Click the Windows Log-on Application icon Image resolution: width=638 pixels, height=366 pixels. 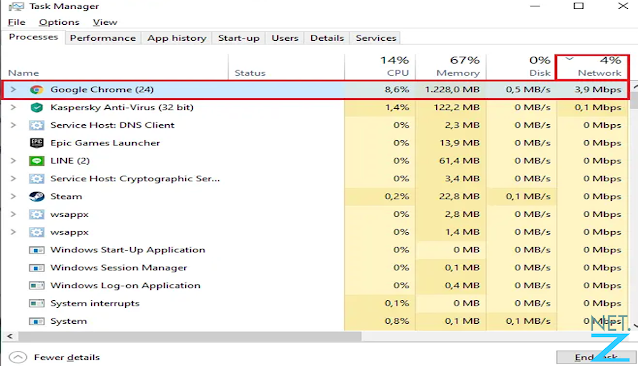[37, 286]
